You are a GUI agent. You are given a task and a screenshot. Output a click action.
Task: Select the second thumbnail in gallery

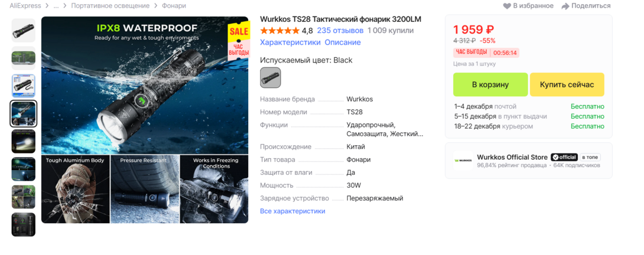coord(24,58)
